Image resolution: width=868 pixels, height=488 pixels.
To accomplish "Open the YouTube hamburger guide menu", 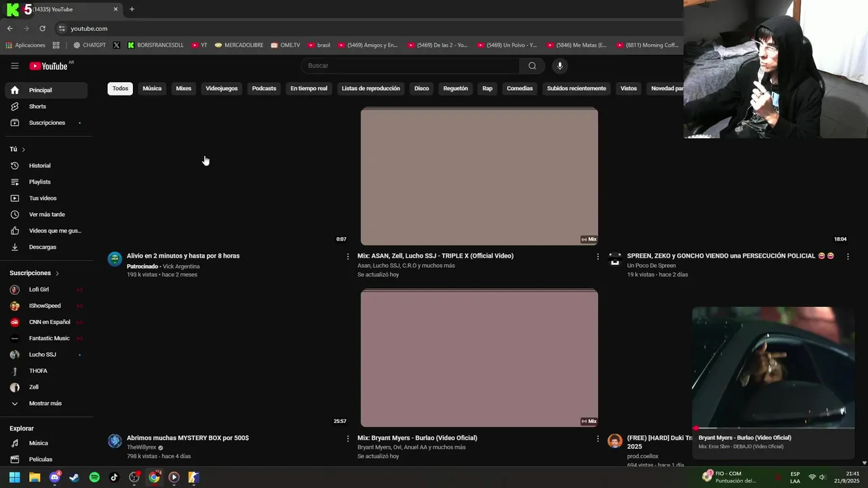I will point(14,66).
